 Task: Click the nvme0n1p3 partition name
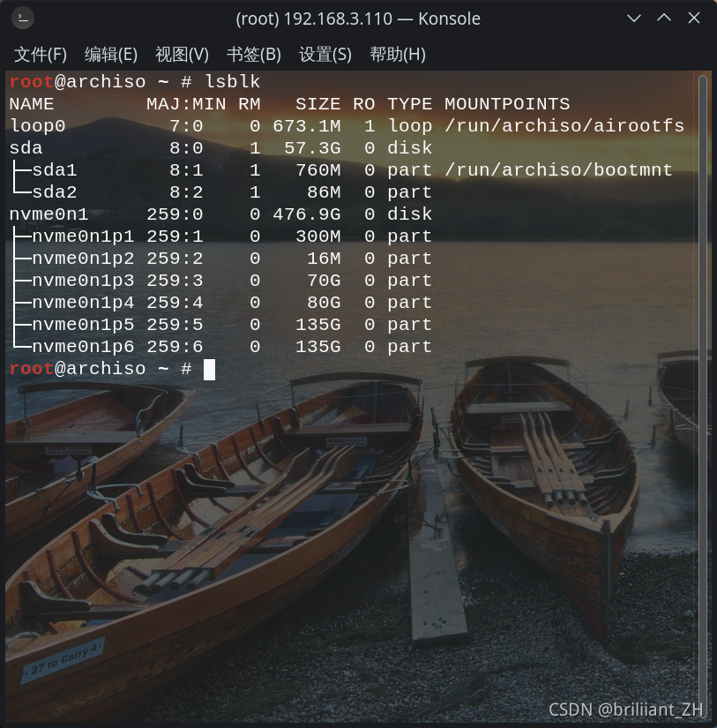pyautogui.click(x=83, y=281)
